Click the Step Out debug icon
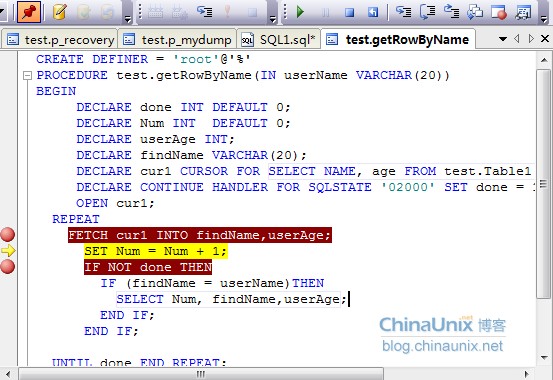Viewport: 553px width, 380px height. pos(451,12)
